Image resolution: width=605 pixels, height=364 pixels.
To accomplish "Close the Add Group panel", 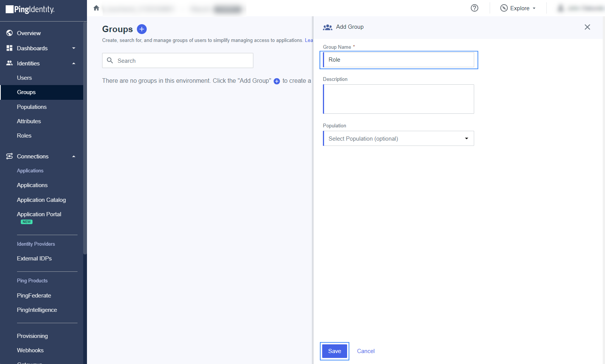I will click(x=587, y=27).
